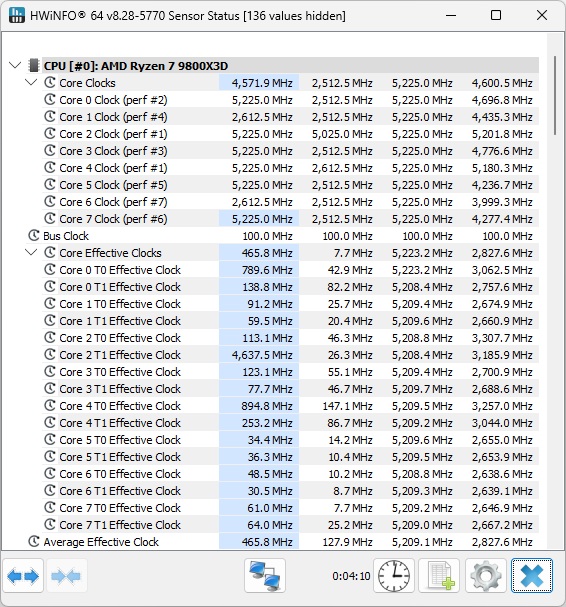This screenshot has height=607, width=566.
Task: Collapse the CPU AMD Ryzen 7 9800X3D group
Action: [x=15, y=65]
